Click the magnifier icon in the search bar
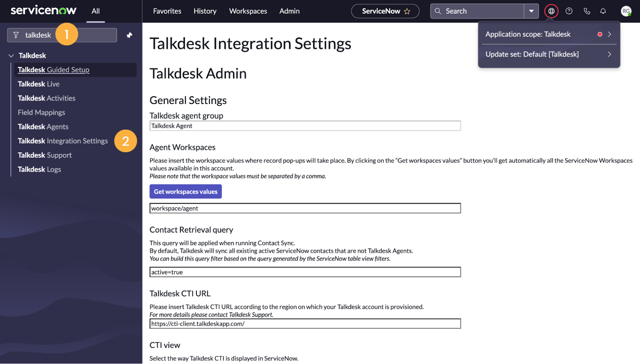This screenshot has height=364, width=640. coord(438,11)
